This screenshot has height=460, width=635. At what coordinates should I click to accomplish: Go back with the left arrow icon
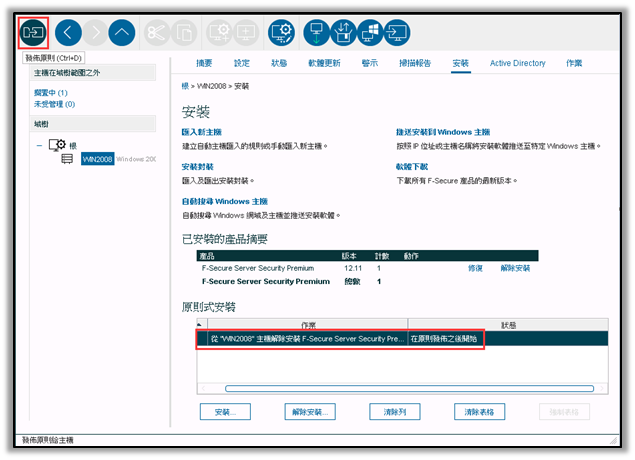68,32
